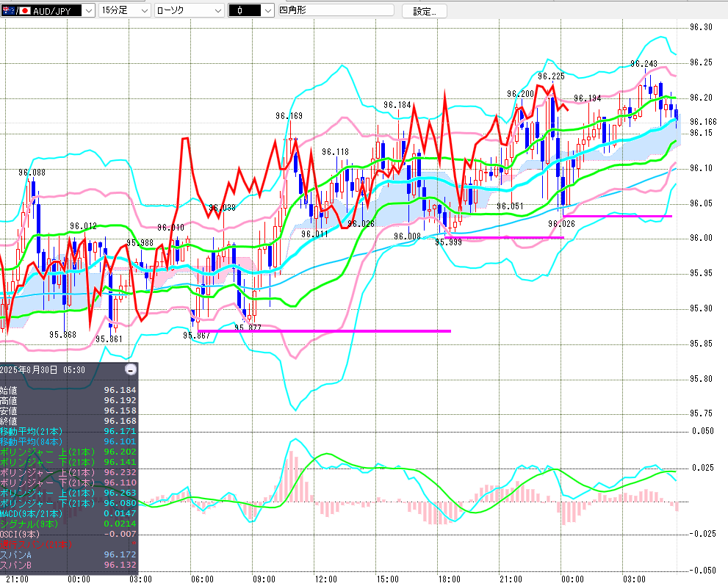Click the 0.025 MACD axis label
This screenshot has width=728, height=586.
tap(703, 467)
